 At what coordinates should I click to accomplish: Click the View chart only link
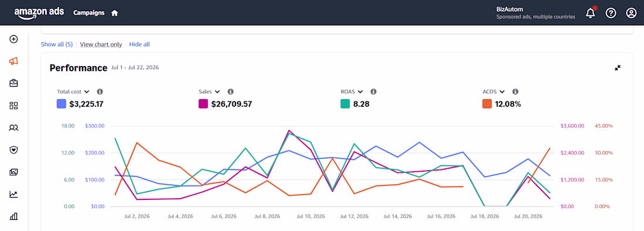pos(101,45)
